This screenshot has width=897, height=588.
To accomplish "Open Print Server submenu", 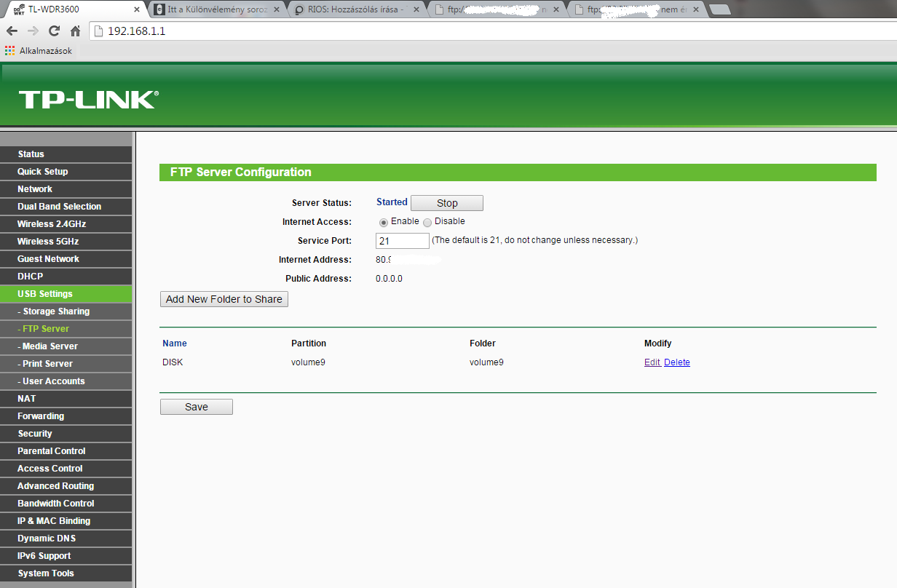I will [x=66, y=364].
